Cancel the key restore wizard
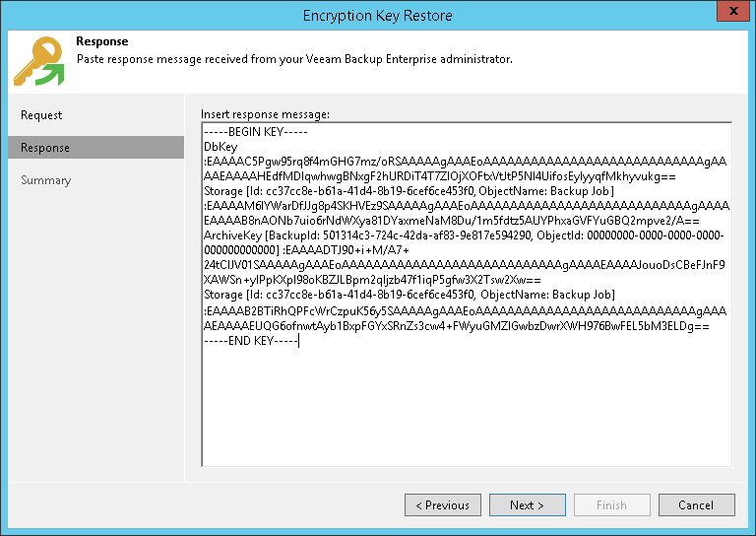 click(696, 505)
